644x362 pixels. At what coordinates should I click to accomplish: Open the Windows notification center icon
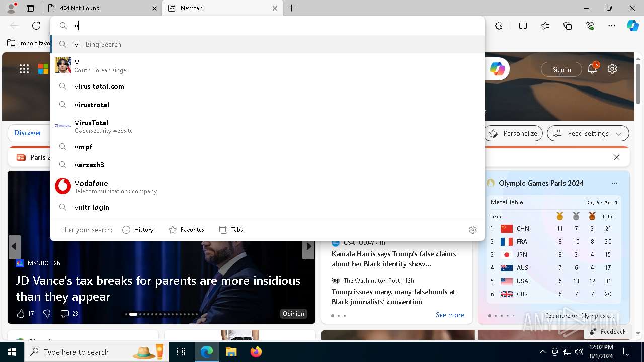coord(627,352)
